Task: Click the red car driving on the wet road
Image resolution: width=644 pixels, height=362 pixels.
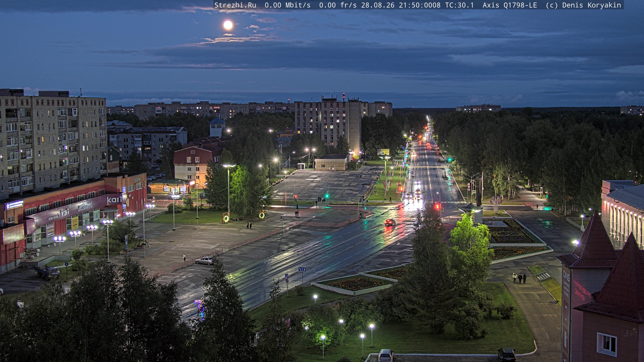Action: [x=390, y=222]
